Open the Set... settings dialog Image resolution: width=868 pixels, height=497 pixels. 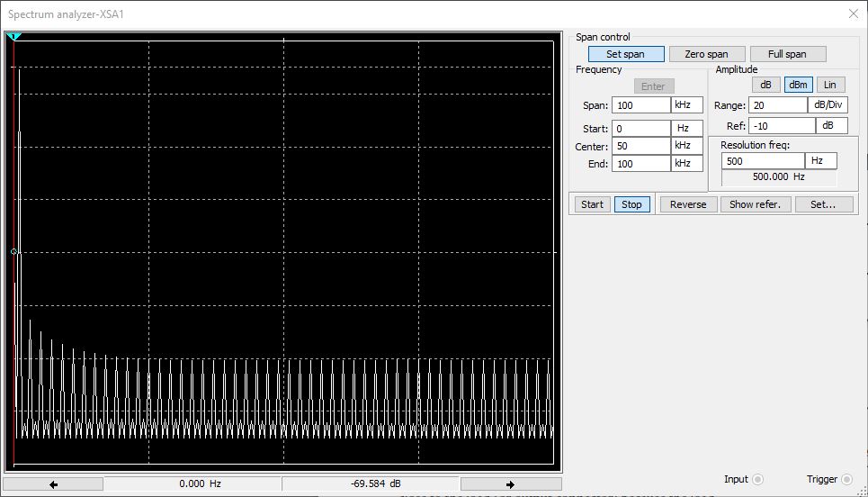[823, 204]
